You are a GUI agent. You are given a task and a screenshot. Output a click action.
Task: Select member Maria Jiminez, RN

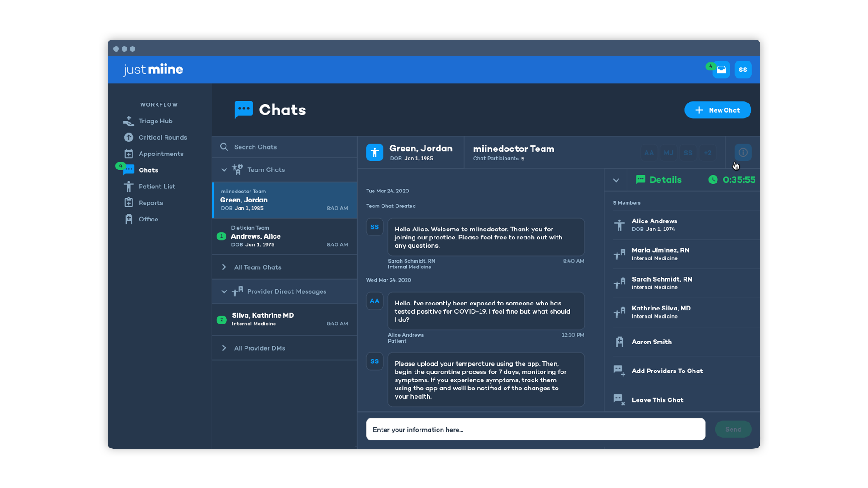pyautogui.click(x=686, y=254)
